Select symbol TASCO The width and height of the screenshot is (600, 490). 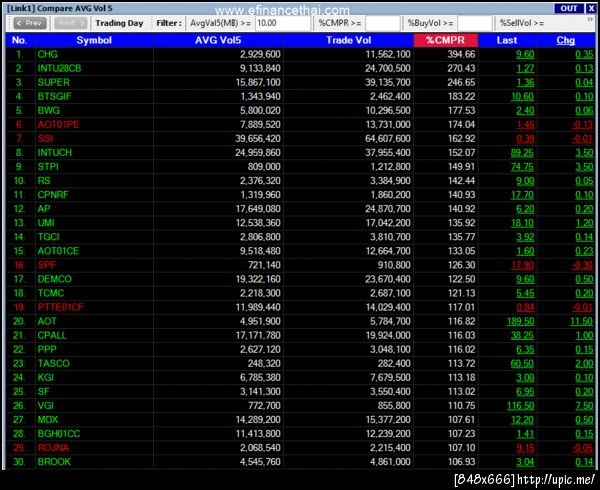click(x=54, y=363)
